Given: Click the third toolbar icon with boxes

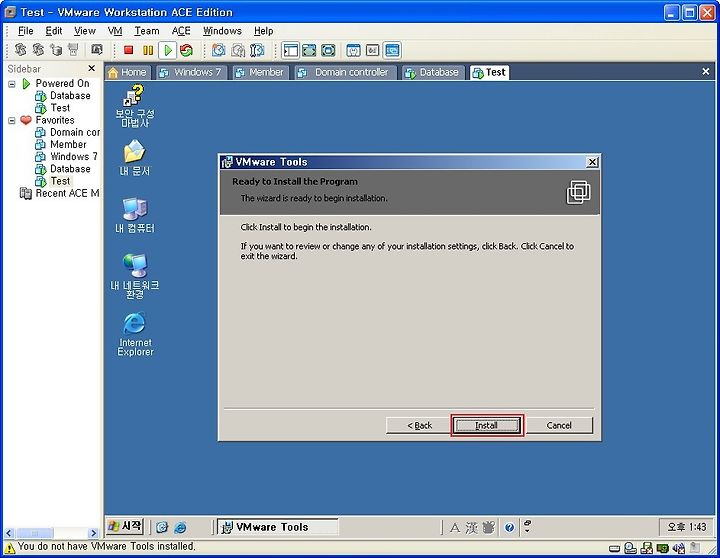Looking at the screenshot, I should coord(56,49).
